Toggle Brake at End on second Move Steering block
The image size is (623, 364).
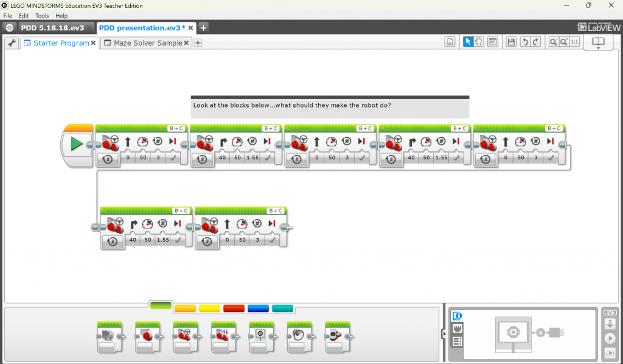267,157
